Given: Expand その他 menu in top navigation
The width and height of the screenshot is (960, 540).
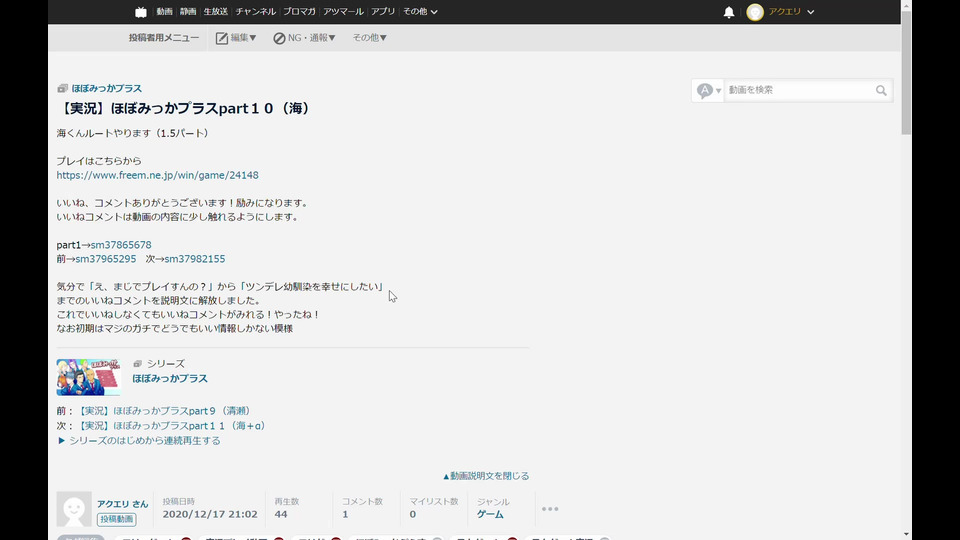Looking at the screenshot, I should click(420, 12).
